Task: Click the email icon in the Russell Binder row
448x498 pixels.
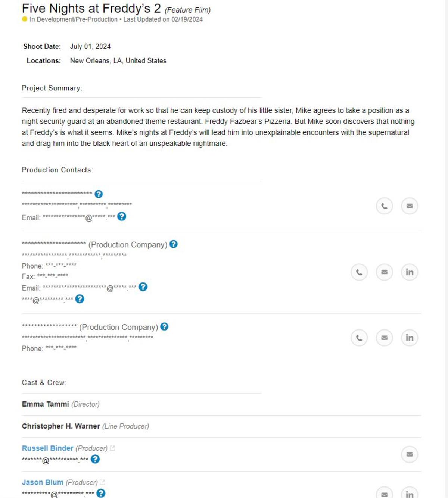Action: (410, 454)
